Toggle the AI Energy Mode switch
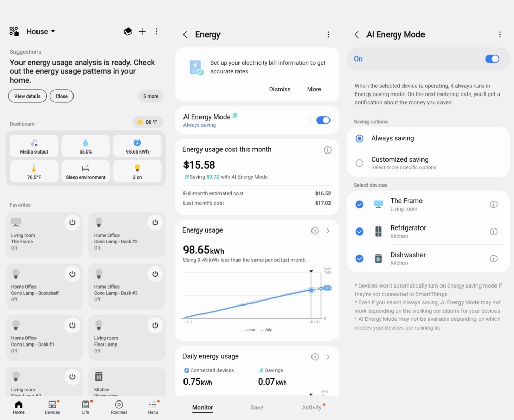The image size is (514, 420). (x=323, y=120)
